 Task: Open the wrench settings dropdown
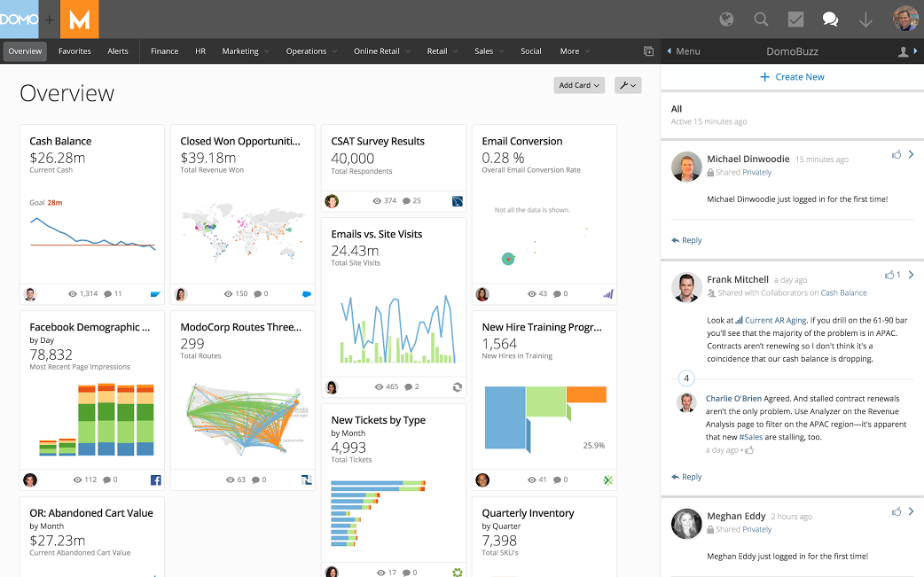[x=628, y=85]
